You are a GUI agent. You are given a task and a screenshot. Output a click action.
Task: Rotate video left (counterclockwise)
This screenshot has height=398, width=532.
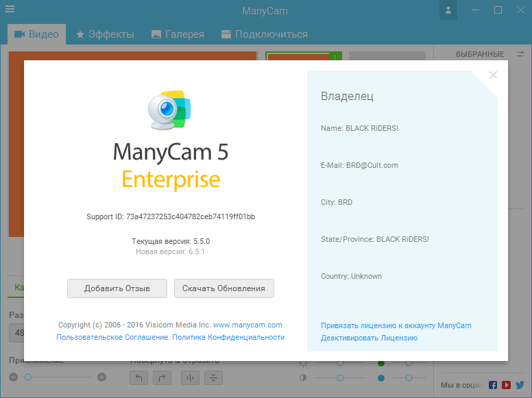(x=138, y=377)
